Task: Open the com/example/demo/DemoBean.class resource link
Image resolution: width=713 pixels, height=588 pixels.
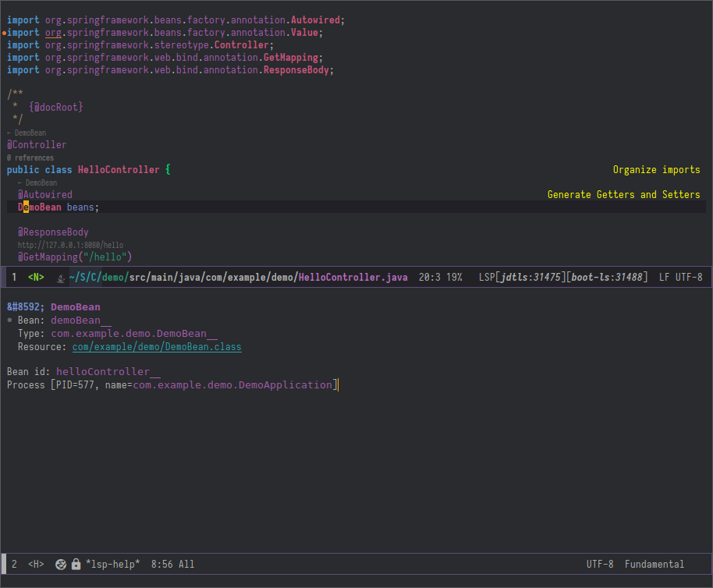Action: (x=157, y=347)
